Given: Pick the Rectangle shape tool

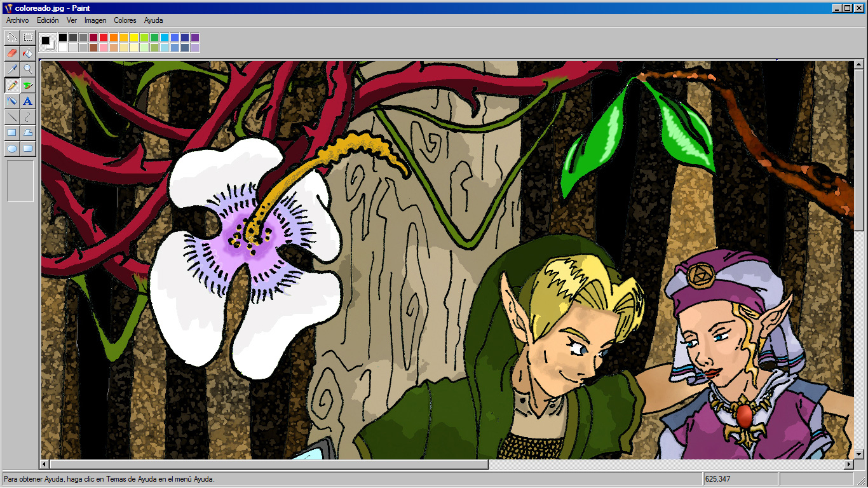Looking at the screenshot, I should tap(11, 132).
